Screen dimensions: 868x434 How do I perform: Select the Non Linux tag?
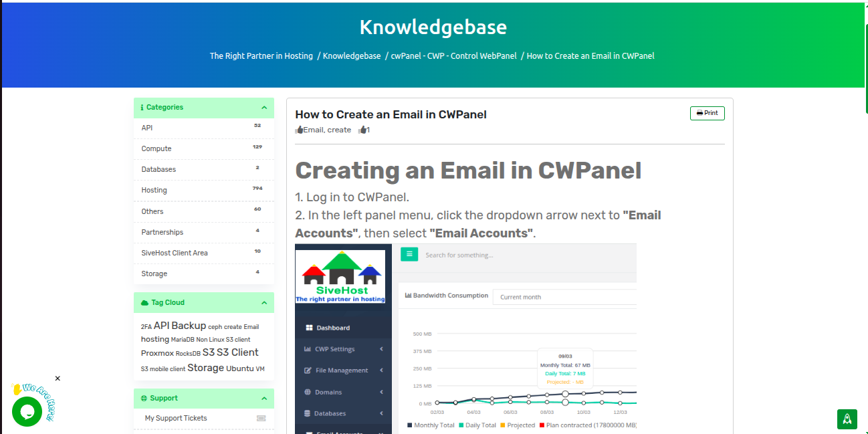click(x=210, y=340)
